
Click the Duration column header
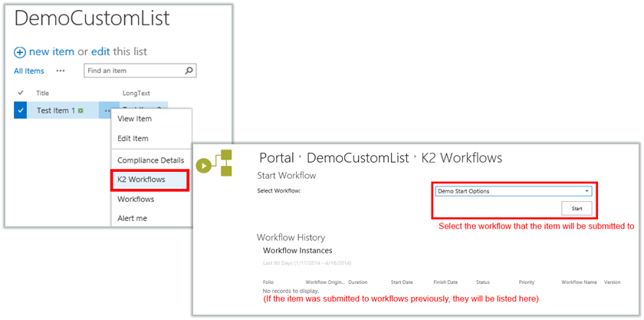[x=358, y=282]
